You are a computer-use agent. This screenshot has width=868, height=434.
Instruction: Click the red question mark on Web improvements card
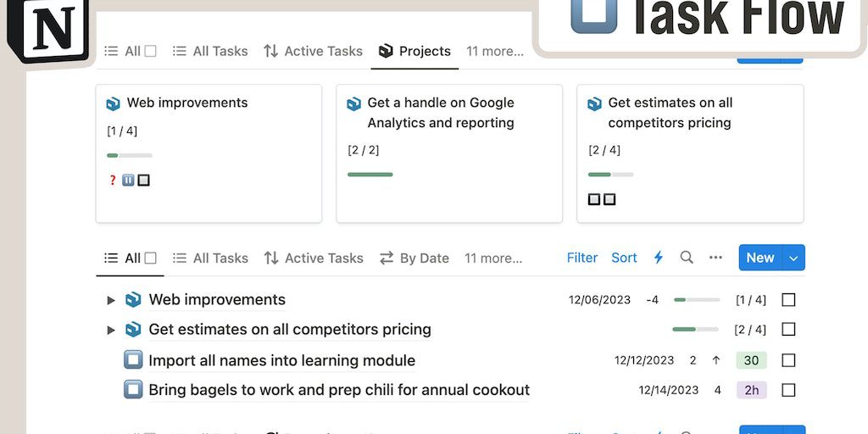(x=113, y=181)
